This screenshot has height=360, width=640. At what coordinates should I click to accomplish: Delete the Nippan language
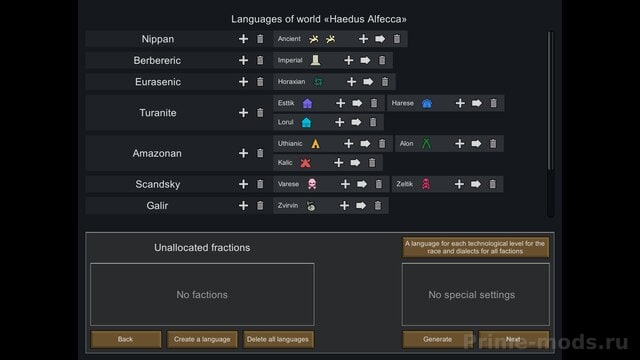tap(260, 39)
